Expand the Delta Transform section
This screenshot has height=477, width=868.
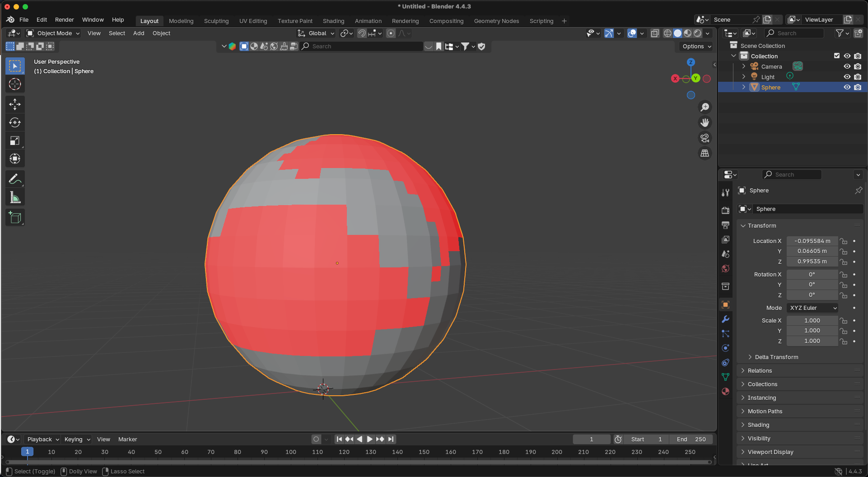click(776, 357)
